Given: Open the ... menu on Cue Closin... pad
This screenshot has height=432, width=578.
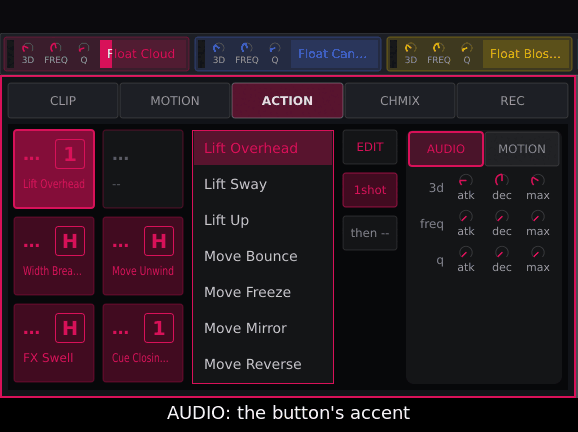Looking at the screenshot, I should [x=121, y=332].
